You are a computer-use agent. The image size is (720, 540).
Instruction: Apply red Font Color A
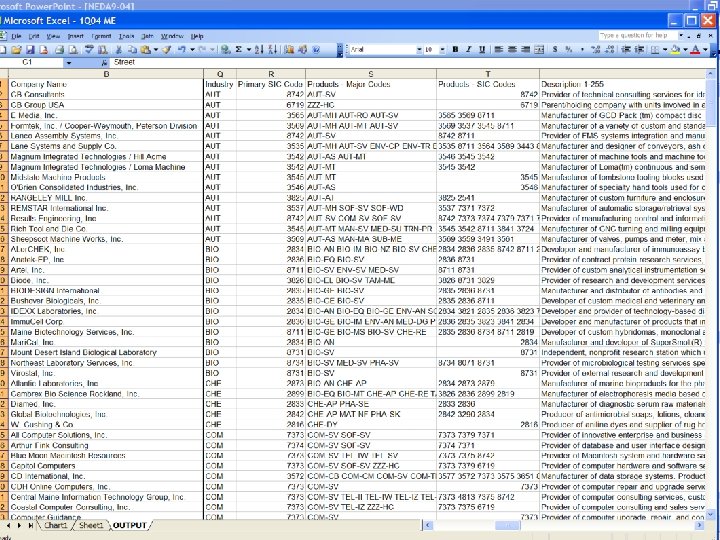(x=696, y=50)
